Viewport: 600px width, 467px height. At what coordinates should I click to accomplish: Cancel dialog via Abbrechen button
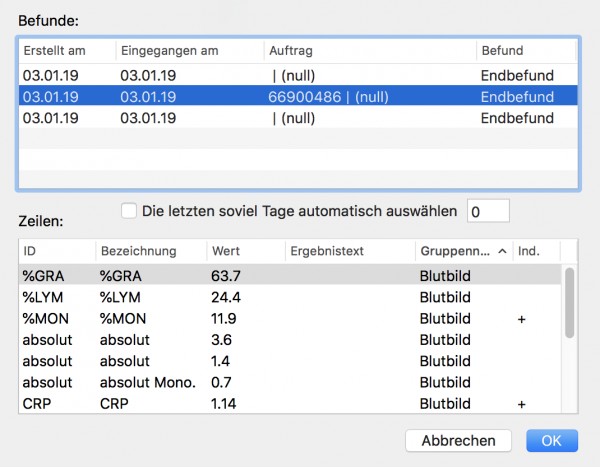(x=458, y=441)
